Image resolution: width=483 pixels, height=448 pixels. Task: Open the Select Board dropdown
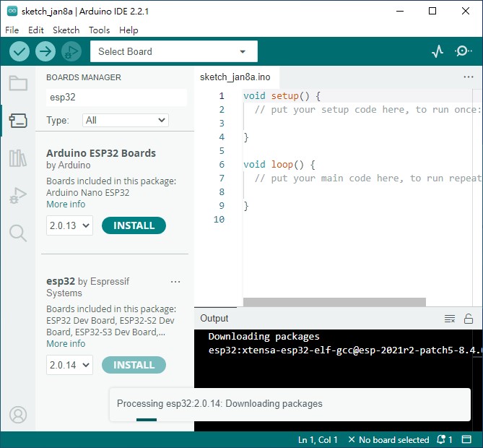(174, 51)
